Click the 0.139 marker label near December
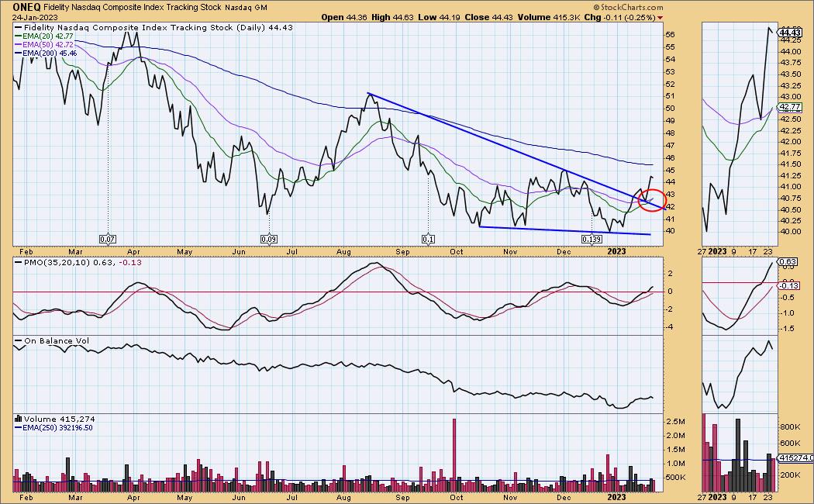Screen dimensions: 814x504 [x=592, y=240]
